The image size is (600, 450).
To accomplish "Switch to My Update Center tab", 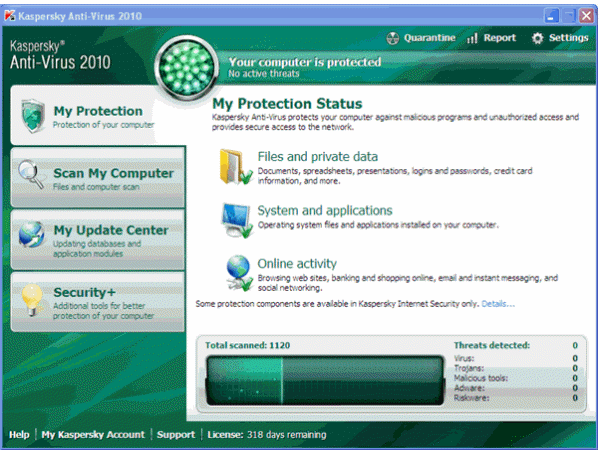I will coord(98,240).
